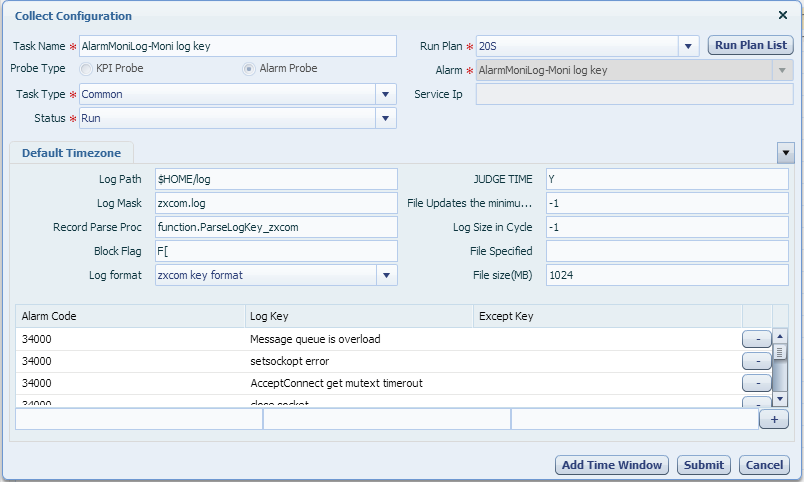The height and width of the screenshot is (482, 804).
Task: Focus the JUDGE TIME field
Action: point(667,179)
